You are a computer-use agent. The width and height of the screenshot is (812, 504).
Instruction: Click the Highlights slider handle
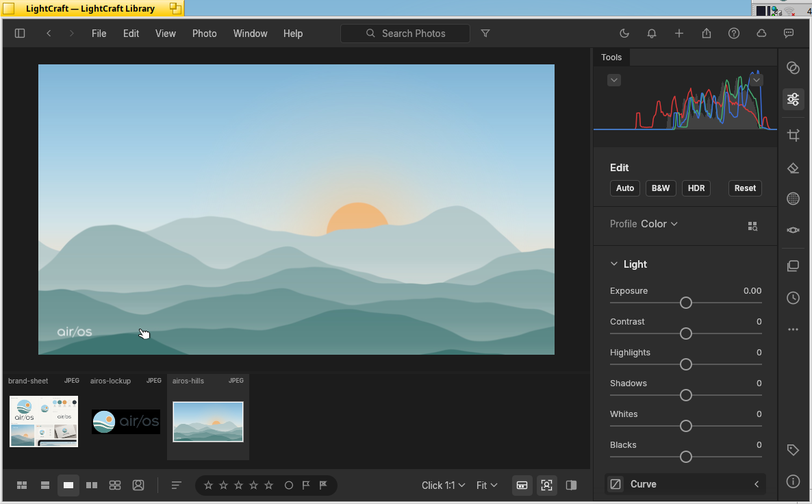pyautogui.click(x=685, y=364)
